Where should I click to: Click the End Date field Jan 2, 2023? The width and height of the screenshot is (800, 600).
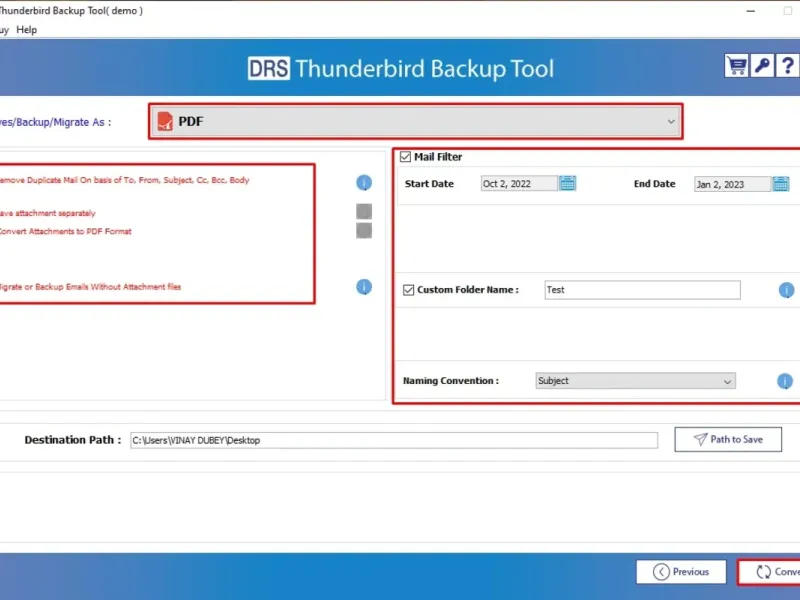point(732,184)
